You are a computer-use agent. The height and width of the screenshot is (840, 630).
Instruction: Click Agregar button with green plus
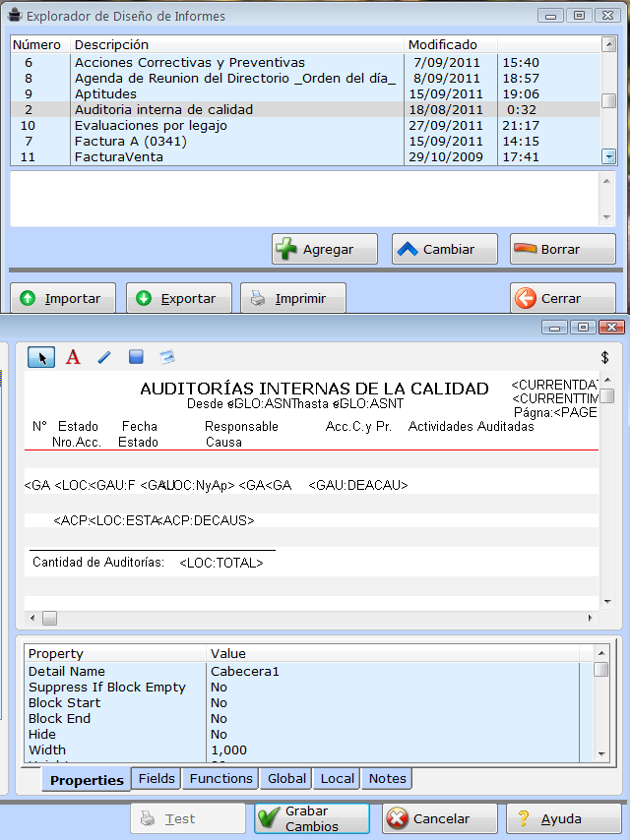pos(325,249)
